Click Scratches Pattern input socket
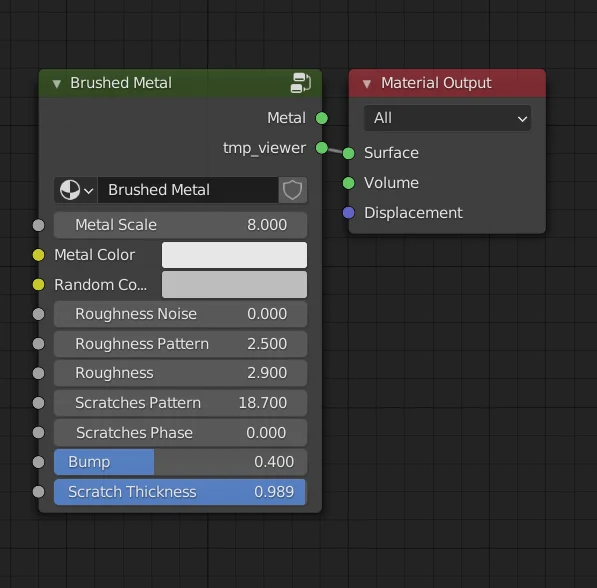 38,403
